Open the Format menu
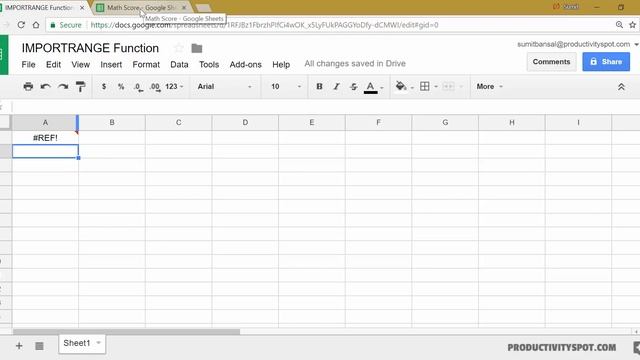The image size is (640, 360). (146, 64)
